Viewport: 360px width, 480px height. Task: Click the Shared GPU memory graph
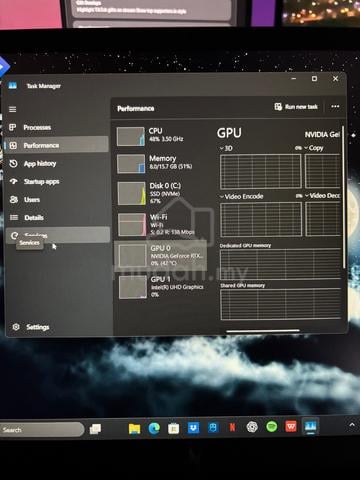[280, 304]
